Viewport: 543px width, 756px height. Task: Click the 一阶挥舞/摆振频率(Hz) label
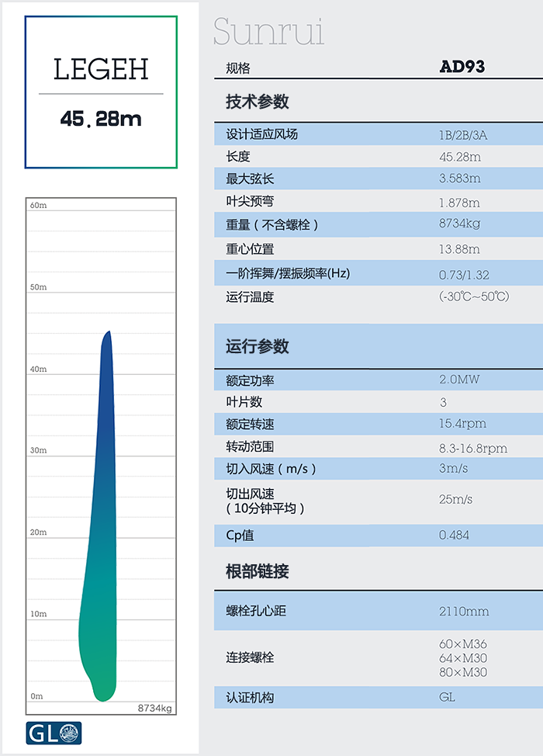click(x=288, y=273)
